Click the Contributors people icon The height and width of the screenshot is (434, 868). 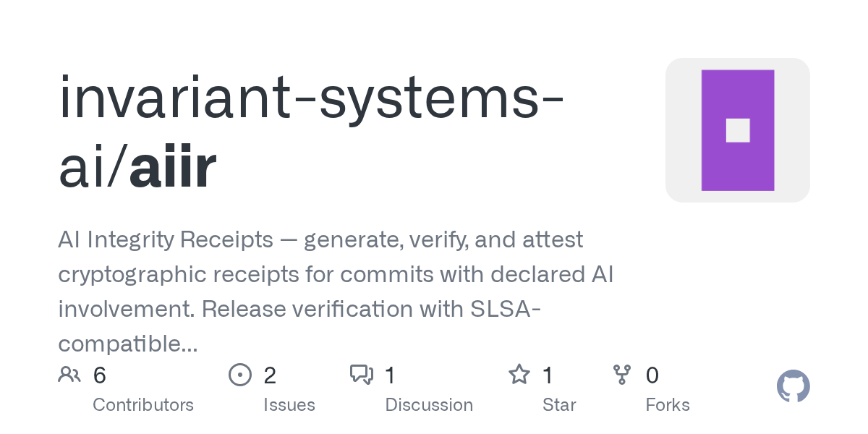pos(69,375)
